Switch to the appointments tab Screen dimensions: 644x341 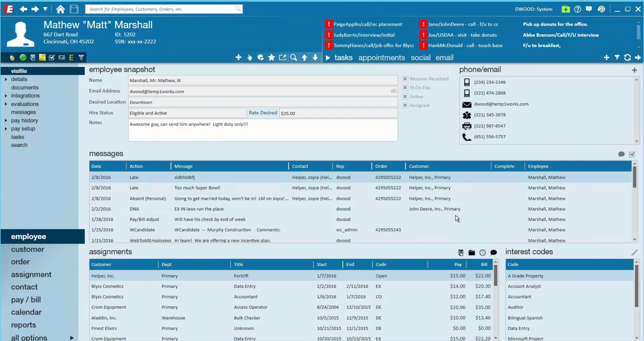pos(382,58)
